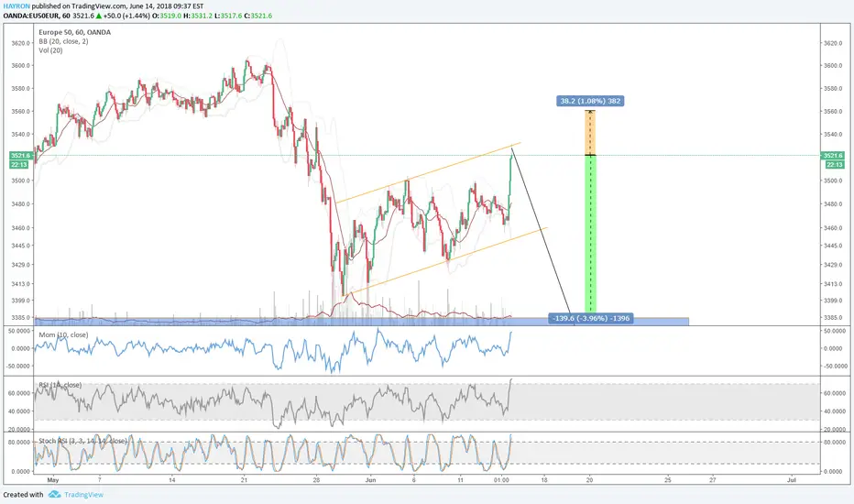Follow the TradingView text link at the bottom
The image size is (854, 504).
84,495
